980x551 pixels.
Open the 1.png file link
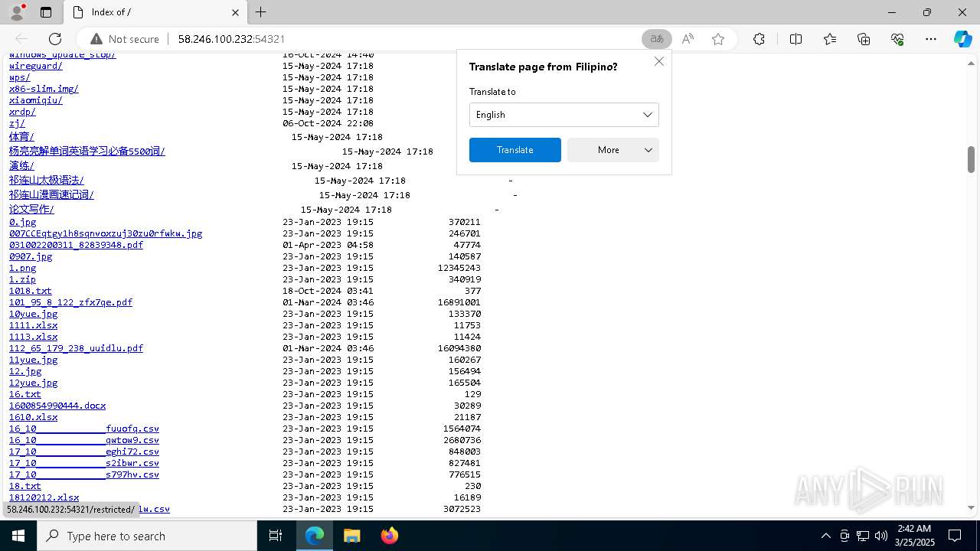pyautogui.click(x=22, y=268)
